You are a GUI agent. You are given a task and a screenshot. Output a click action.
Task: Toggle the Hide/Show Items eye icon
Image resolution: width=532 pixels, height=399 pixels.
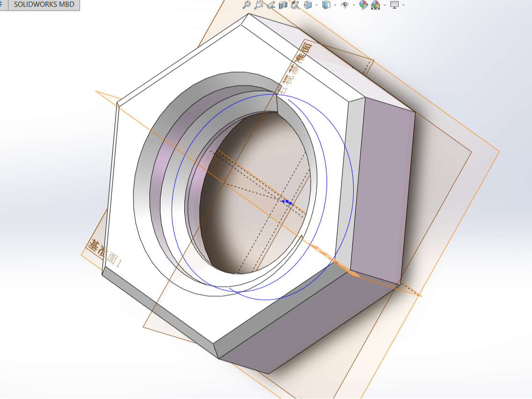pyautogui.click(x=345, y=5)
